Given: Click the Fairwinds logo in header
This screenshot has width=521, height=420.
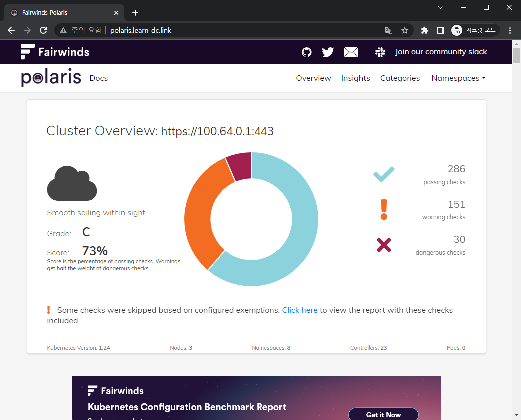Looking at the screenshot, I should coord(55,52).
